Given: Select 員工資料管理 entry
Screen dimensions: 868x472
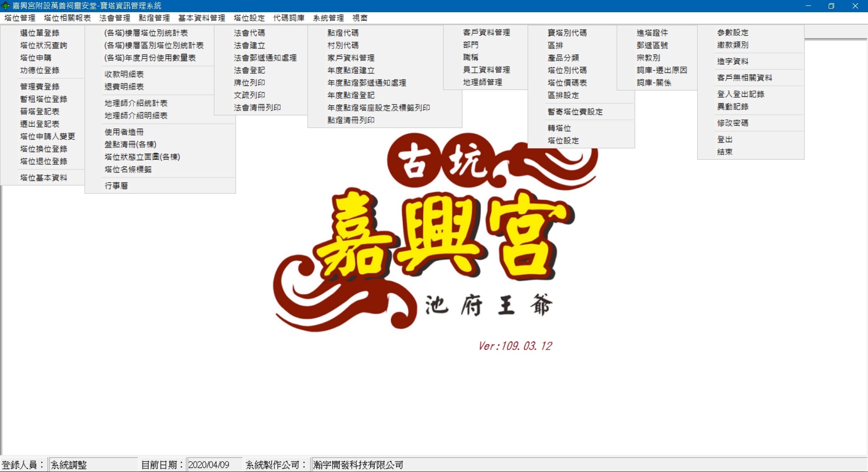Looking at the screenshot, I should 486,70.
